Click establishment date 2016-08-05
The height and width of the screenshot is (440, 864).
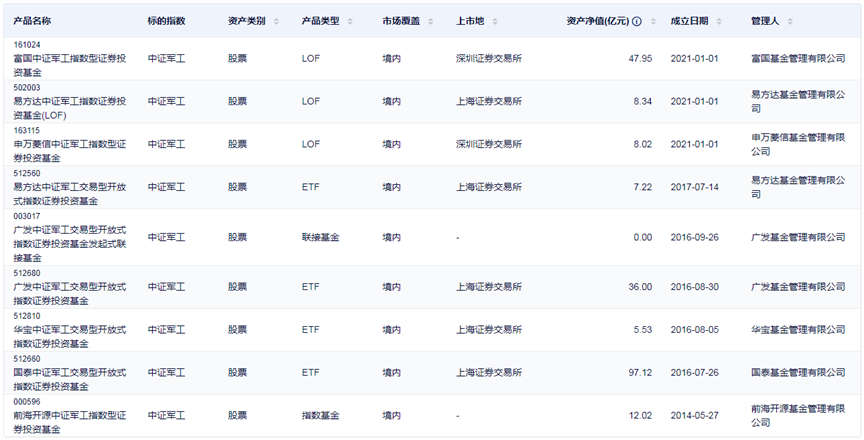694,330
